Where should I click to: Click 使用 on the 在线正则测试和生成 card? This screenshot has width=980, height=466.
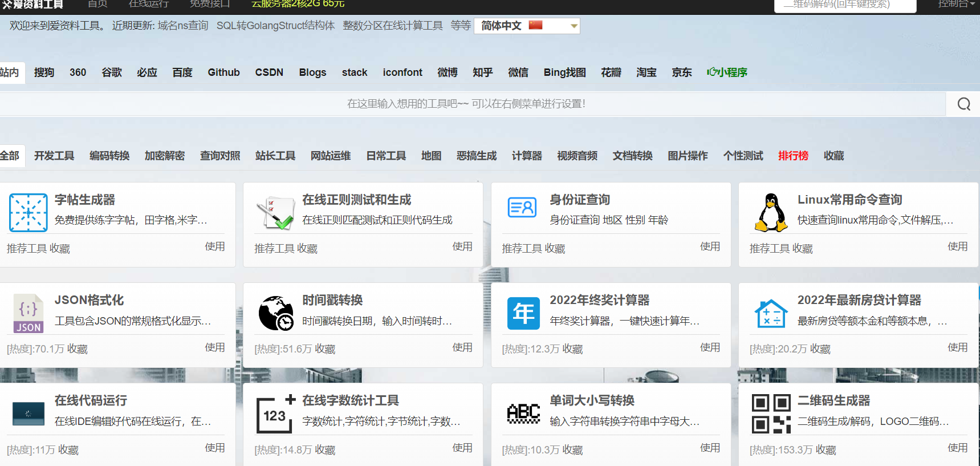[x=462, y=246]
